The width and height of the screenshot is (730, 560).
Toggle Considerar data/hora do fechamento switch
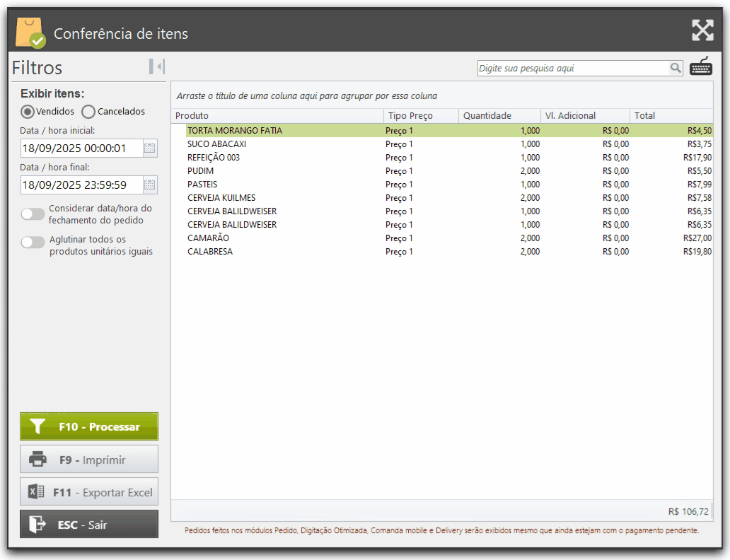pyautogui.click(x=33, y=214)
